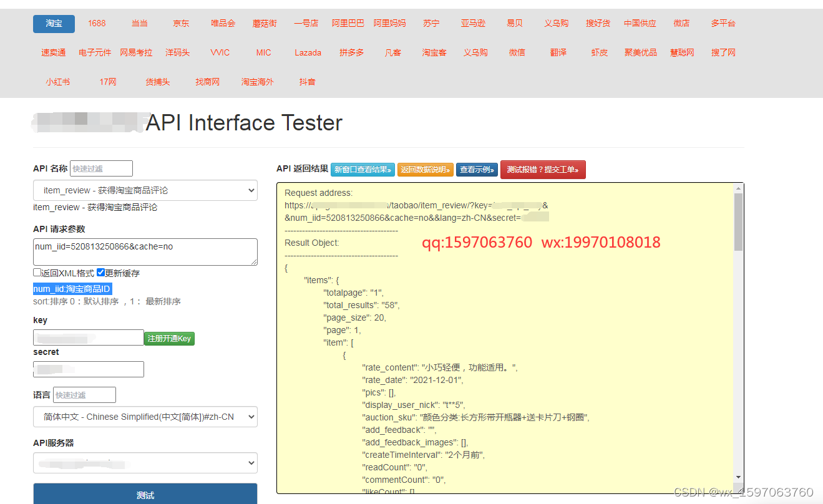Open the 苏宁 platform tab
Image resolution: width=823 pixels, height=504 pixels.
coord(431,24)
